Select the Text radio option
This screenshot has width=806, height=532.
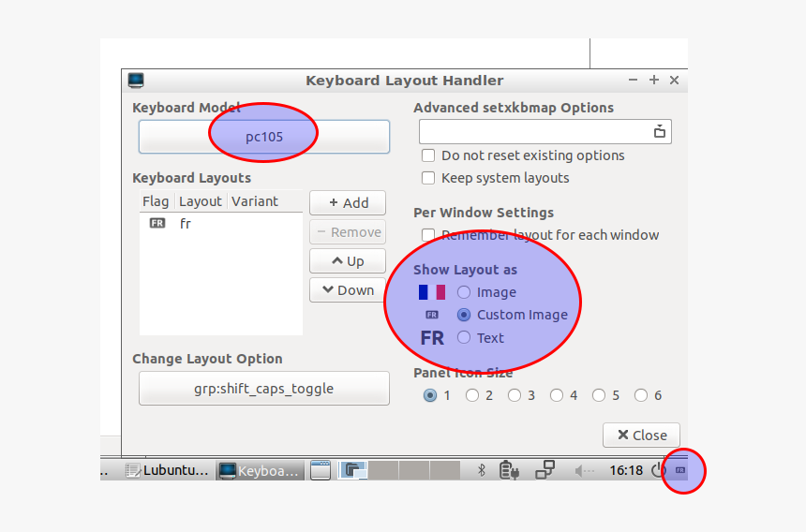pos(464,337)
